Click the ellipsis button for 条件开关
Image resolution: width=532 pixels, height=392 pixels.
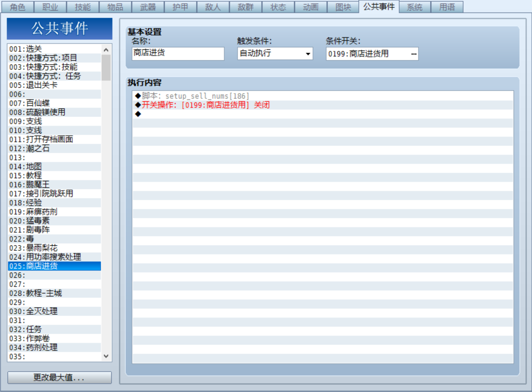click(x=414, y=54)
